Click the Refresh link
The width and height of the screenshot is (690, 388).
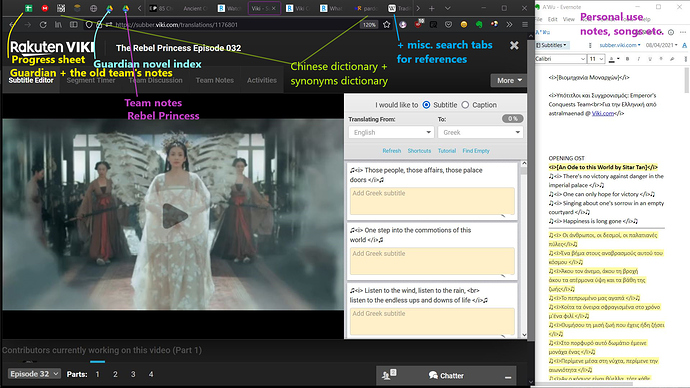pyautogui.click(x=392, y=150)
